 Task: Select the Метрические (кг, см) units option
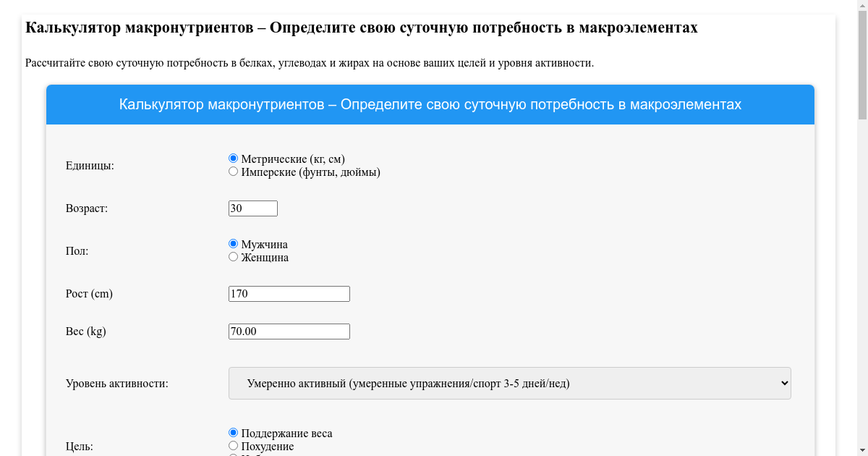coord(233,159)
